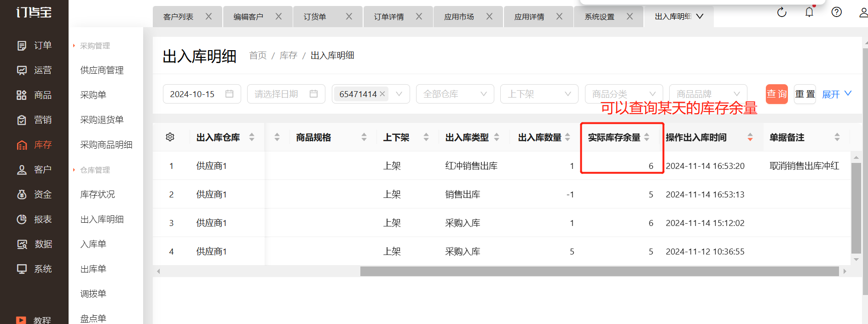The image size is (868, 324).
Task: Open the 商品 sidebar section
Action: (34, 95)
